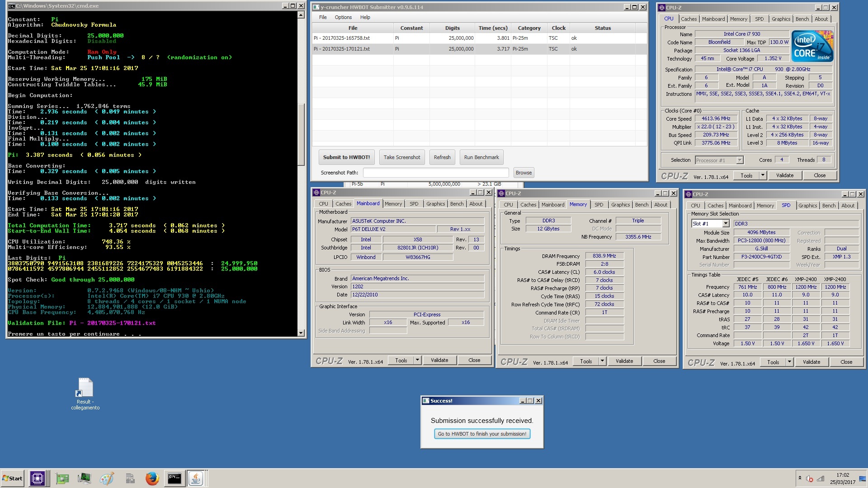Click the Digits column header
This screenshot has width=868, height=488.
[x=452, y=28]
